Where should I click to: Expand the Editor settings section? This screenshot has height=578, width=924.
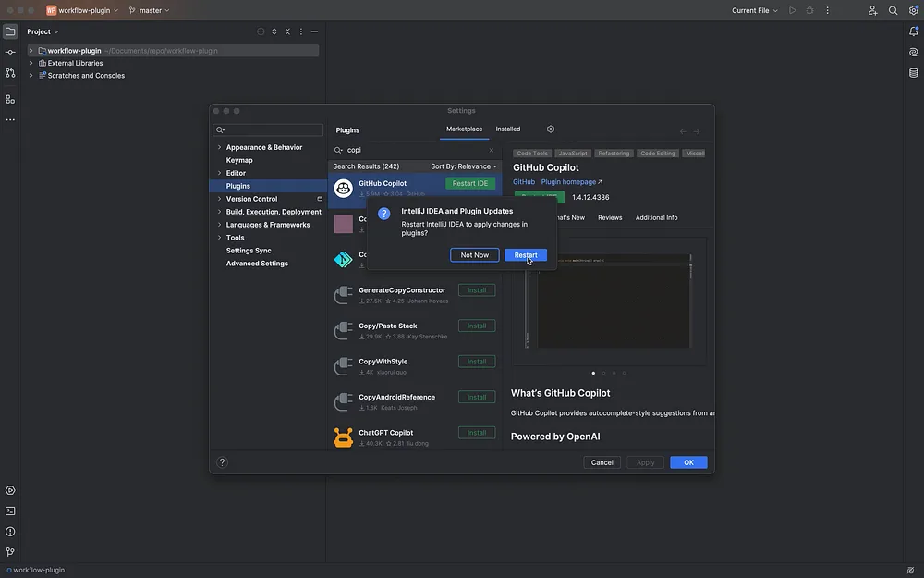point(219,174)
